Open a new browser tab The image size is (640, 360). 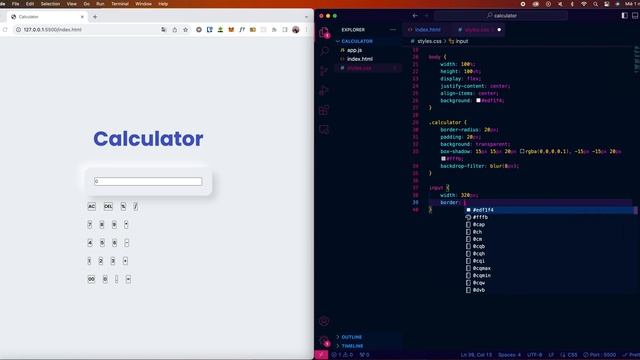coord(95,17)
